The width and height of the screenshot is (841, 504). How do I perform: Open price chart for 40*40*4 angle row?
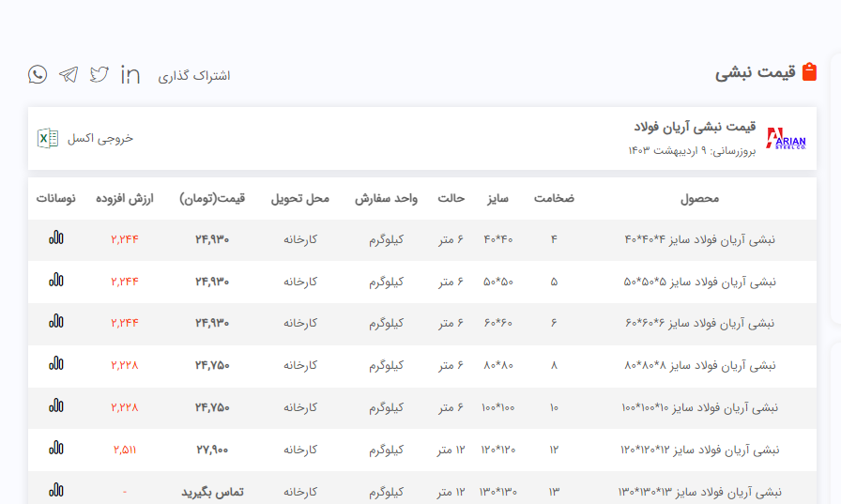coord(56,239)
